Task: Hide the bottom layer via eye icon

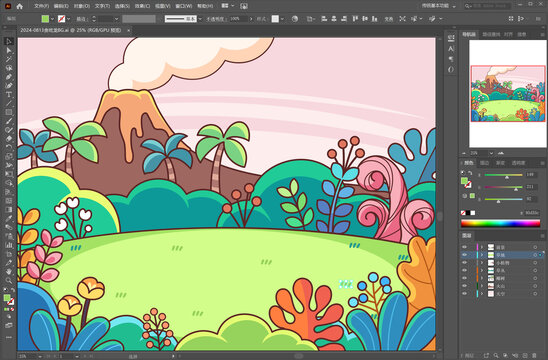Action: pyautogui.click(x=464, y=294)
